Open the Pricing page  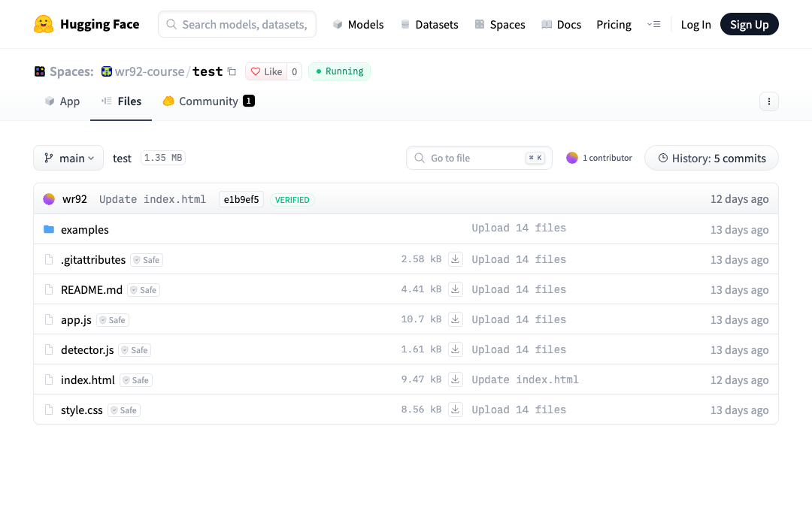(x=614, y=24)
